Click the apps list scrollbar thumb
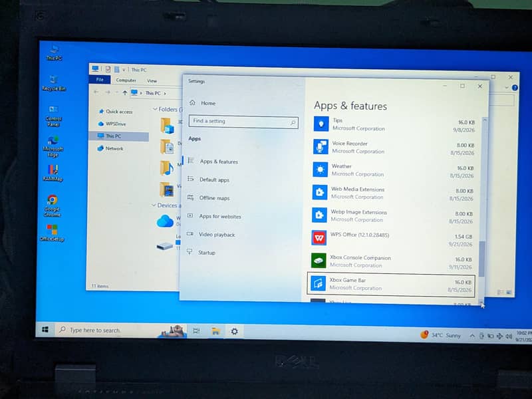Viewport: 532px width, 399px height. 482,259
